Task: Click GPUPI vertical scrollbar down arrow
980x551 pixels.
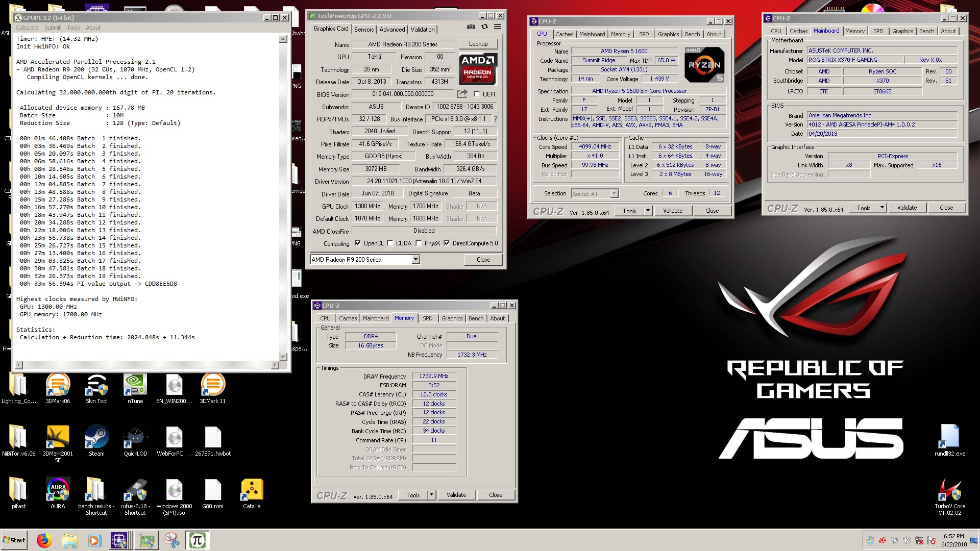Action: coord(283,357)
